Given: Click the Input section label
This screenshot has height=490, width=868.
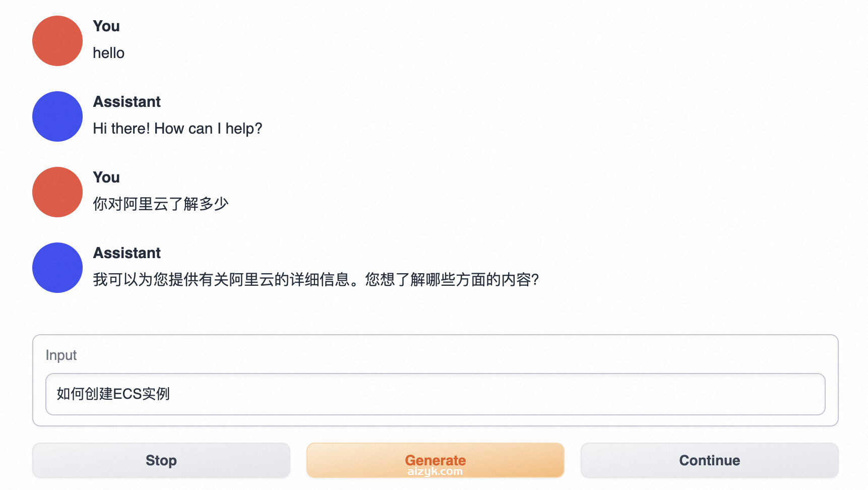Looking at the screenshot, I should tap(60, 355).
